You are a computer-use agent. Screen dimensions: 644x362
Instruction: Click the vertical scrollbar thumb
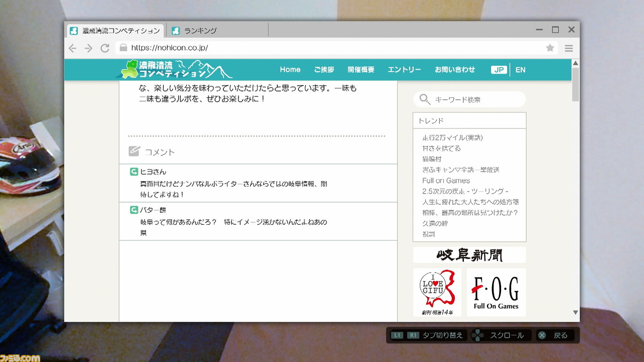point(576,84)
